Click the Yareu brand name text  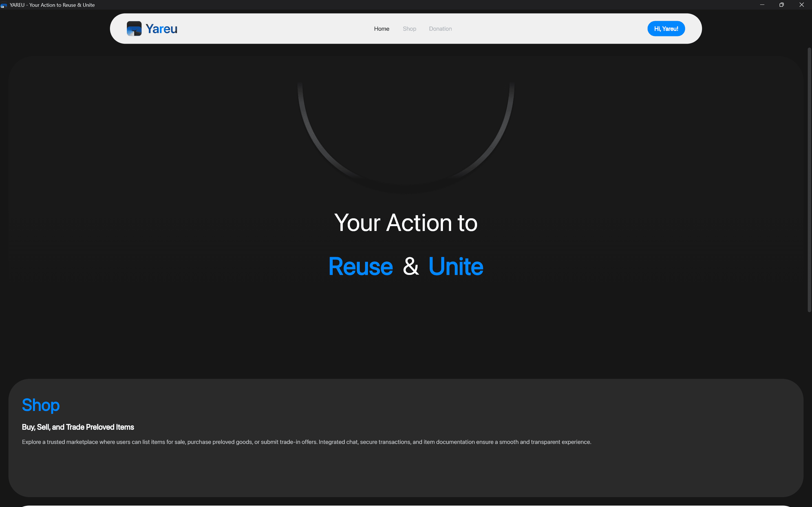click(x=161, y=29)
